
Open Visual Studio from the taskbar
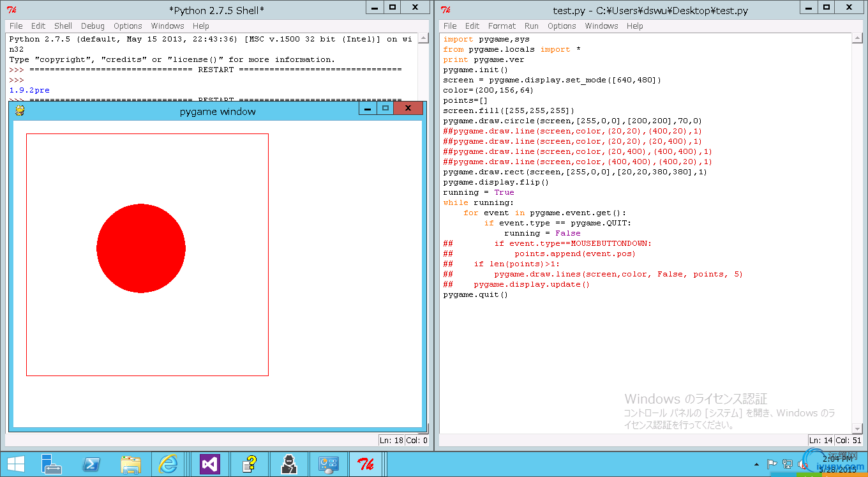tap(209, 464)
